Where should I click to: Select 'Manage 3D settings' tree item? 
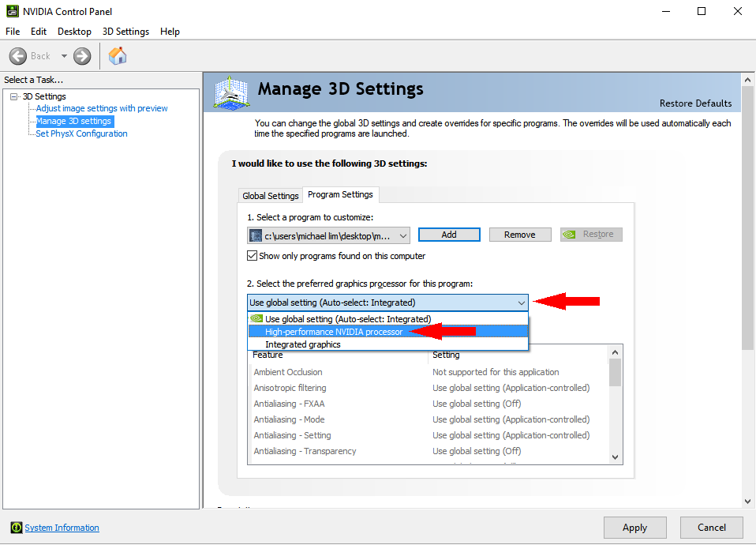[74, 121]
